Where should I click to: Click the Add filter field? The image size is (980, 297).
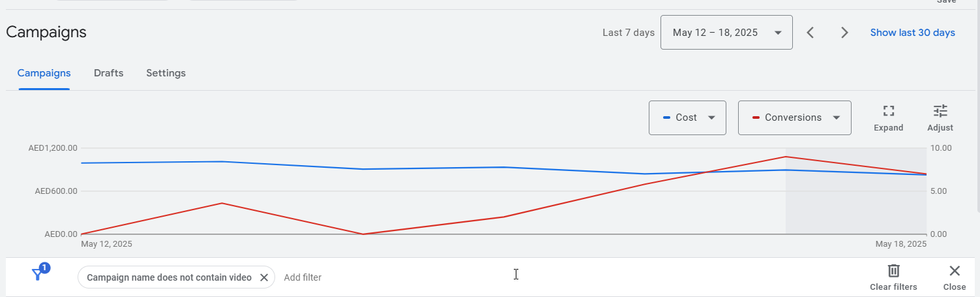tap(303, 277)
